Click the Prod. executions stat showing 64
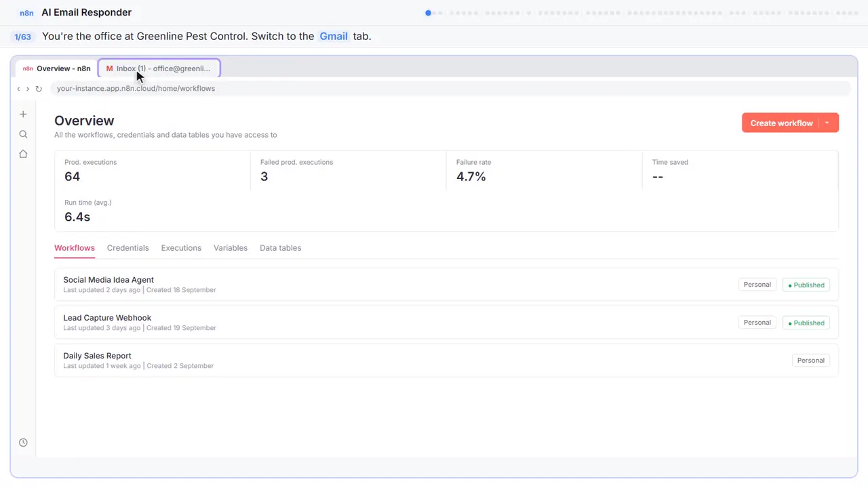 tap(153, 171)
